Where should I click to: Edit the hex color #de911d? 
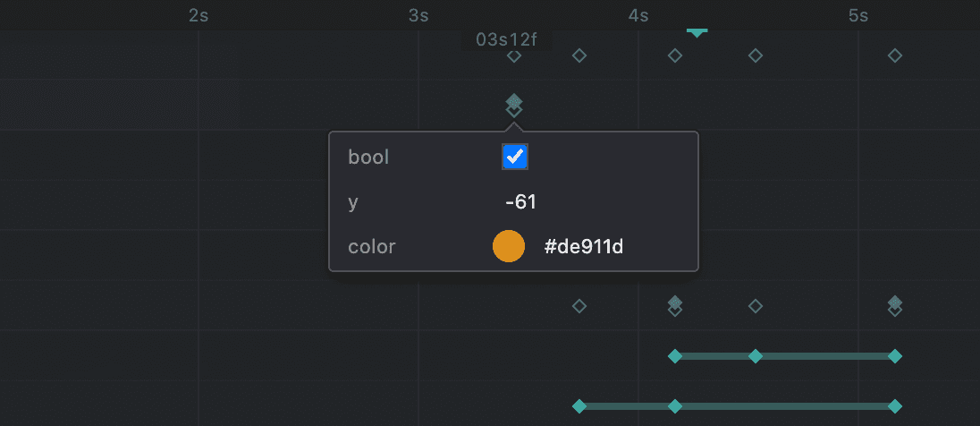(x=584, y=247)
